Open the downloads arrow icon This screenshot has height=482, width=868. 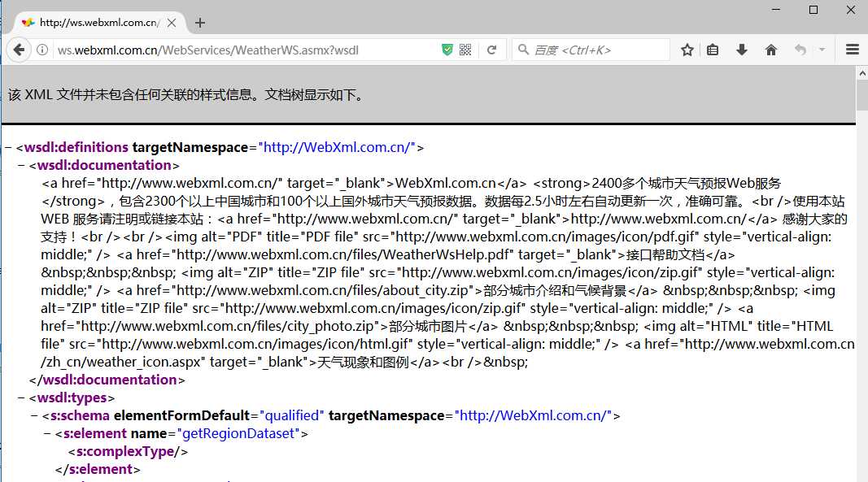coord(742,50)
